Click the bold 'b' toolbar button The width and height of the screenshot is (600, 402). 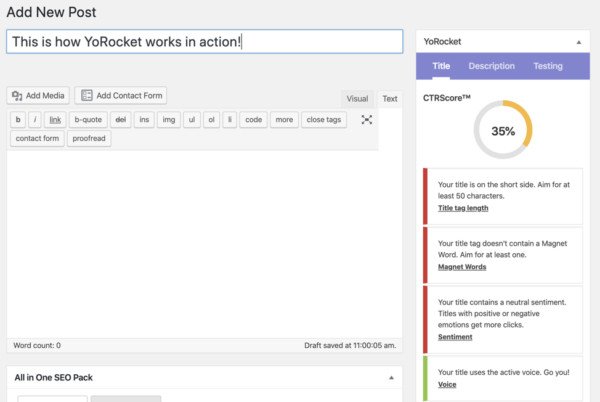click(18, 120)
